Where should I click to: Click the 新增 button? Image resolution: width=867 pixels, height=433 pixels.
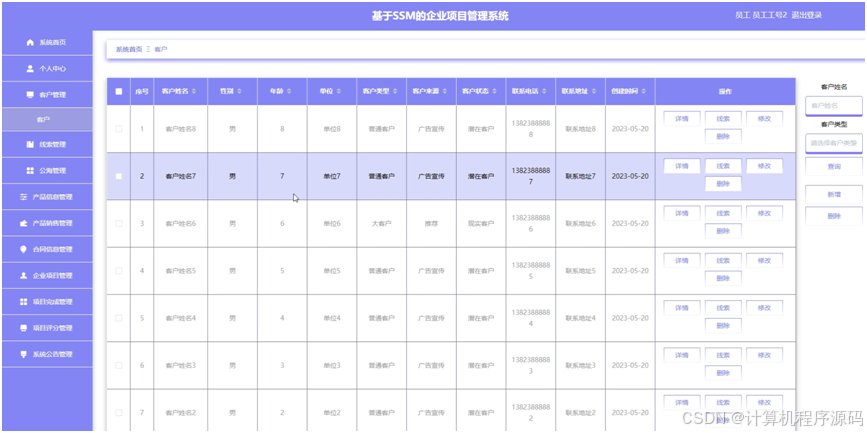(x=834, y=195)
